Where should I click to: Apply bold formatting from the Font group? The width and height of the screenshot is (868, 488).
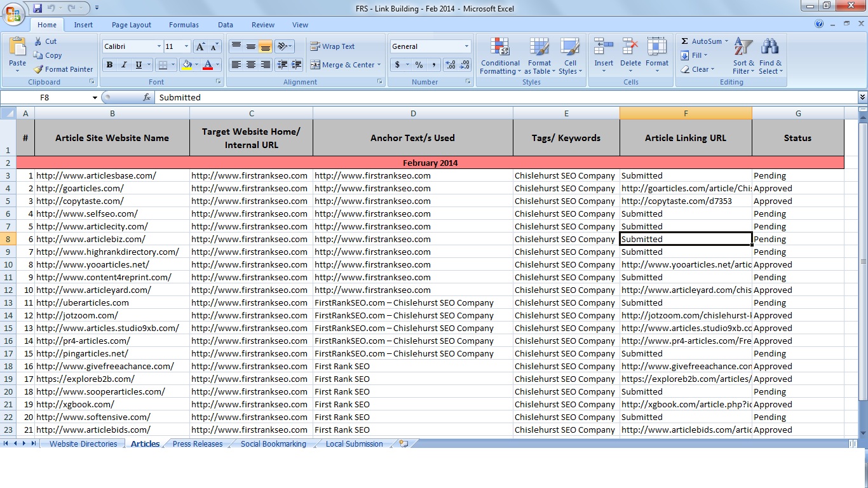(108, 65)
